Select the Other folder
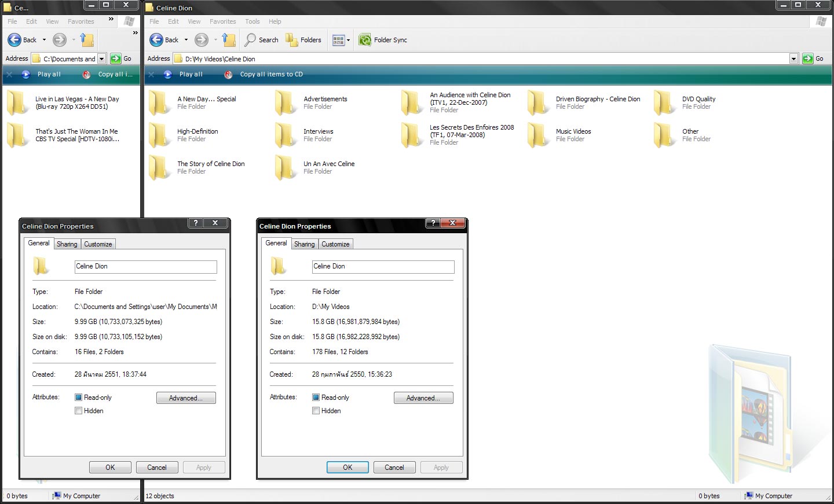The image size is (834, 504). [x=682, y=135]
